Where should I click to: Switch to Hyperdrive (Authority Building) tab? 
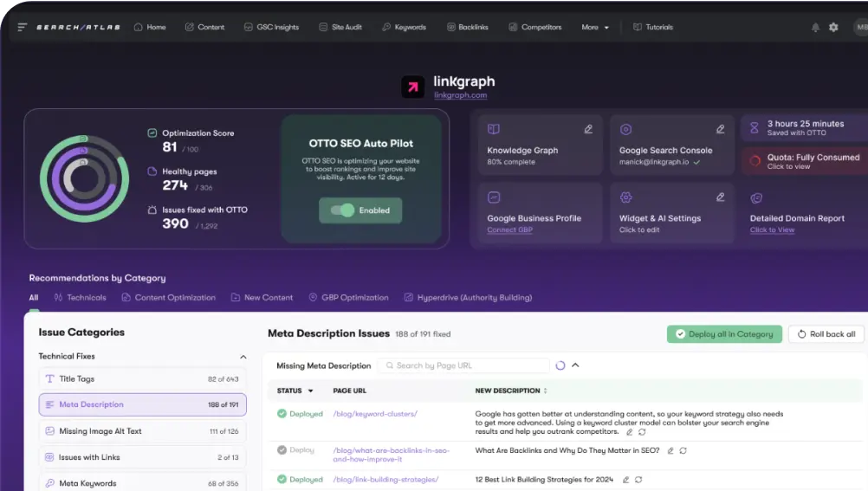pos(469,298)
